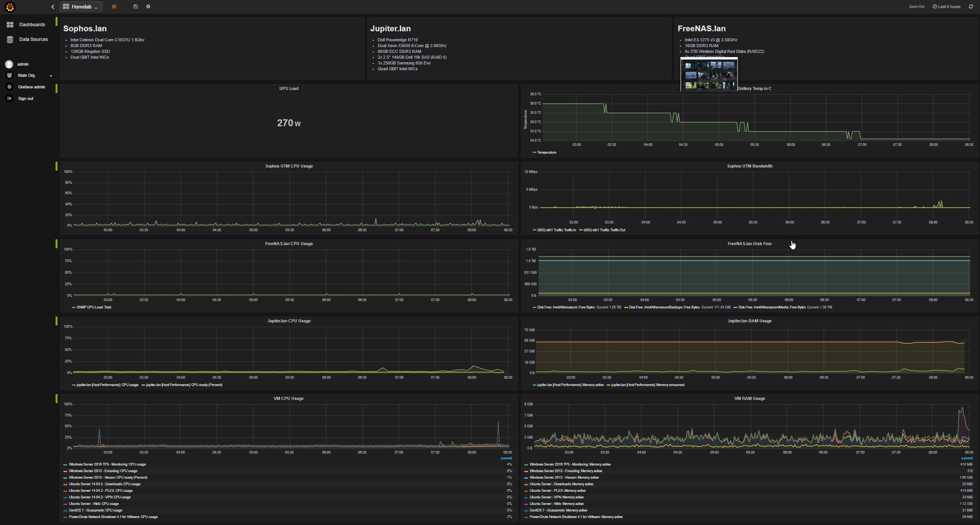The height and width of the screenshot is (525, 980).
Task: Toggle Athenaeum Free Bytes disk legend
Action: 566,307
